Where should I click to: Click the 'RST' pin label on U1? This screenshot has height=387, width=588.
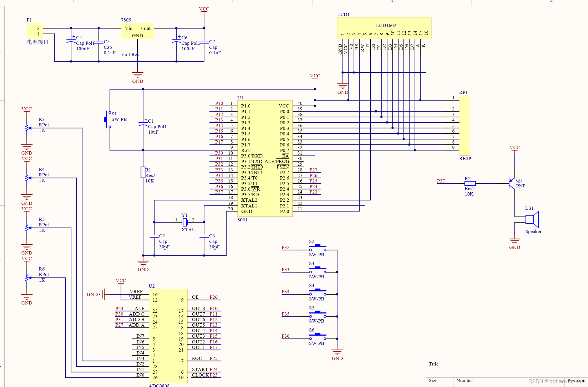(246, 150)
